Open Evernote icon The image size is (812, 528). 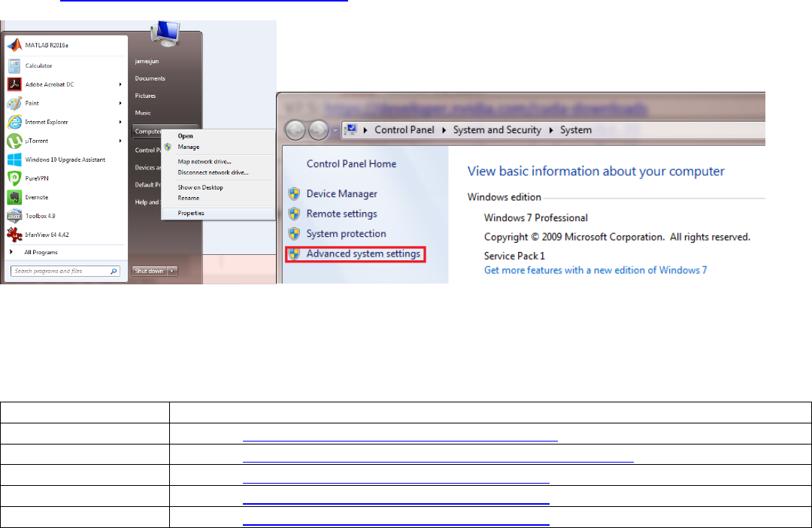(14, 197)
